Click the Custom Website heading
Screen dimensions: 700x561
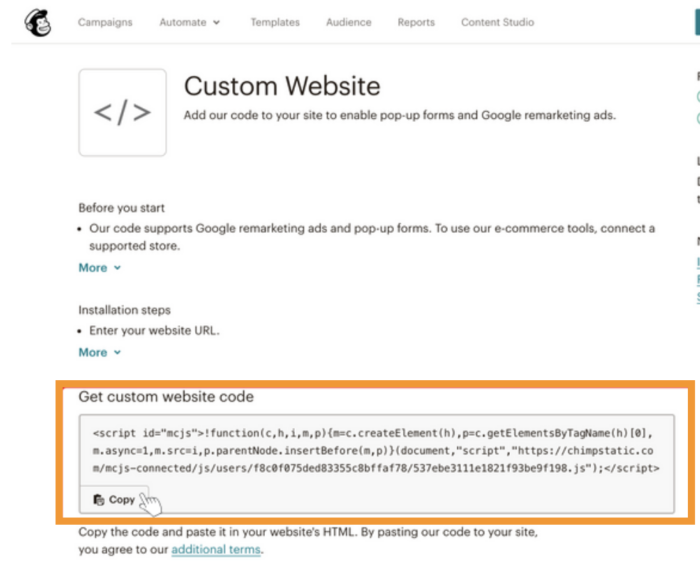click(282, 86)
